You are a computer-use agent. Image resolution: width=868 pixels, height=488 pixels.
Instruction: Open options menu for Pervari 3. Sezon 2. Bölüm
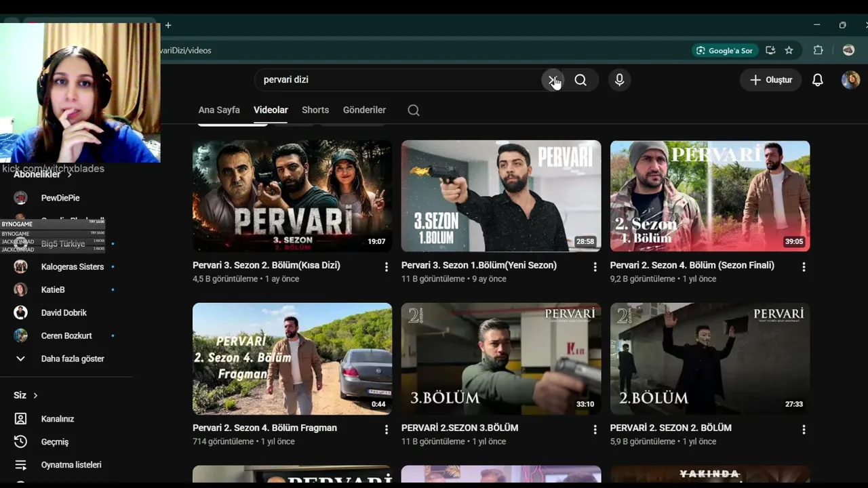pos(387,267)
